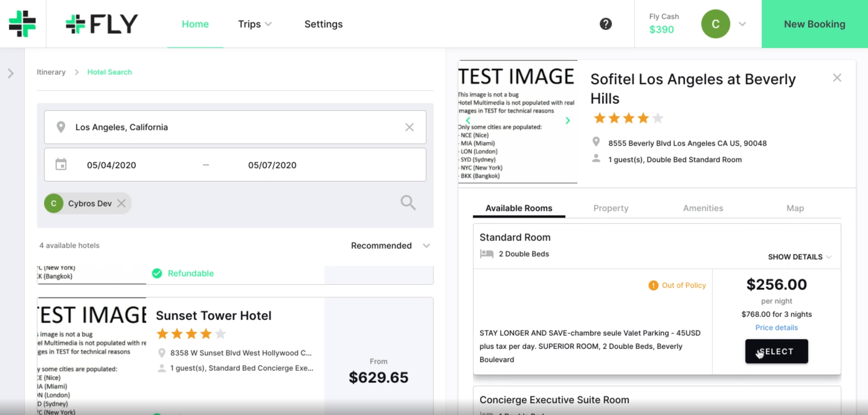Open the help question mark icon

pos(606,24)
